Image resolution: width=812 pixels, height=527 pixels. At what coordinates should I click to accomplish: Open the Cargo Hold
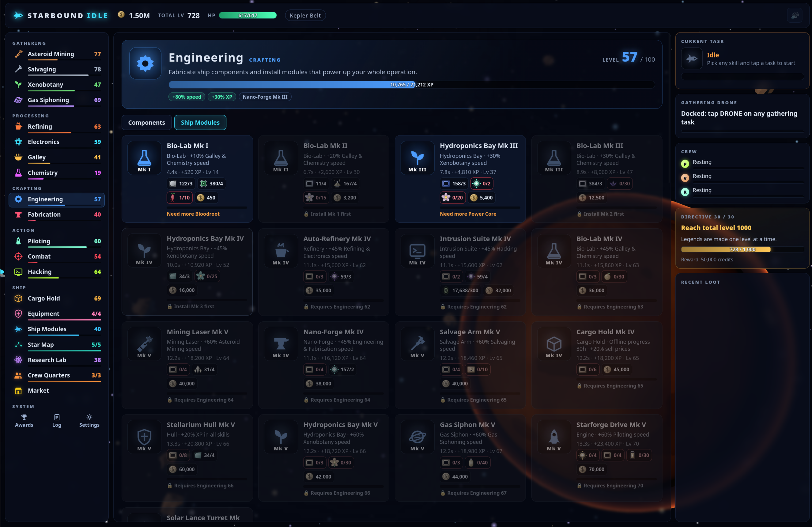57,299
